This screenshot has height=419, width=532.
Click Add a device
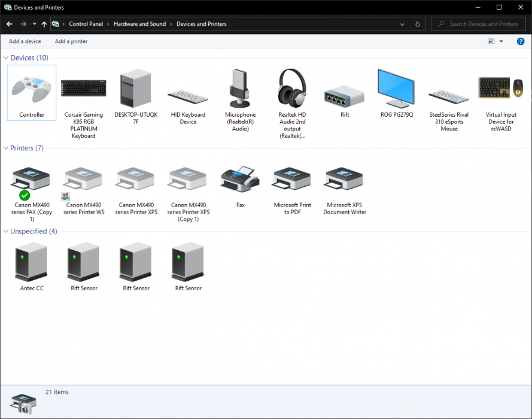click(x=25, y=41)
